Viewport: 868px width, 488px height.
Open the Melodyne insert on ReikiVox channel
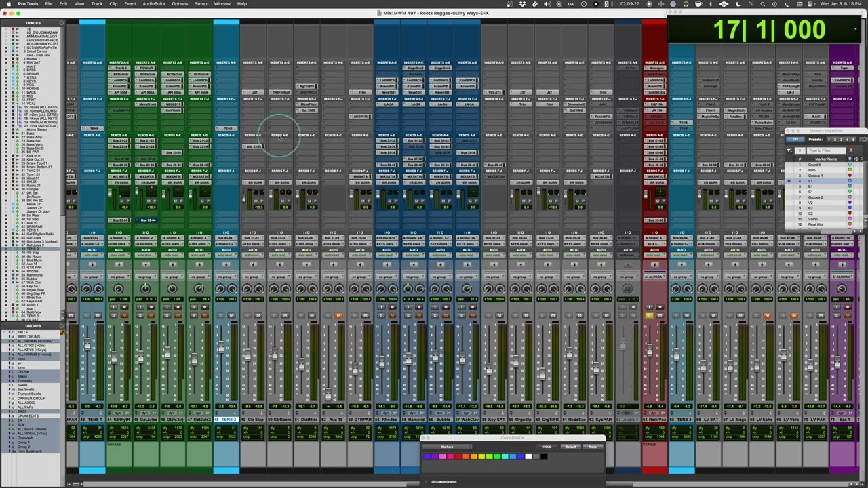655,68
